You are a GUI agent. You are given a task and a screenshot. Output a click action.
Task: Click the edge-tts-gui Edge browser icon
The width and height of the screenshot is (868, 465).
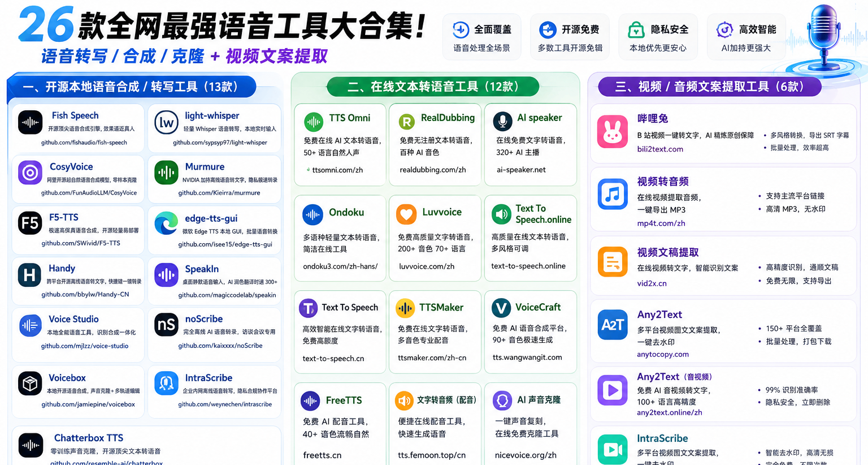pyautogui.click(x=166, y=223)
